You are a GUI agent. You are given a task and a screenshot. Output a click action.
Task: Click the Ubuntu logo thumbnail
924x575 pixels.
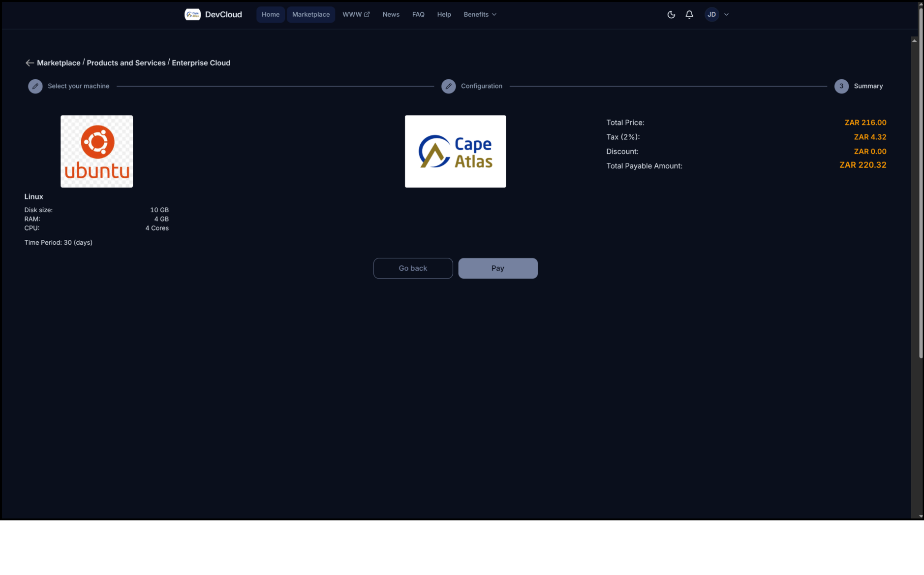[96, 152]
